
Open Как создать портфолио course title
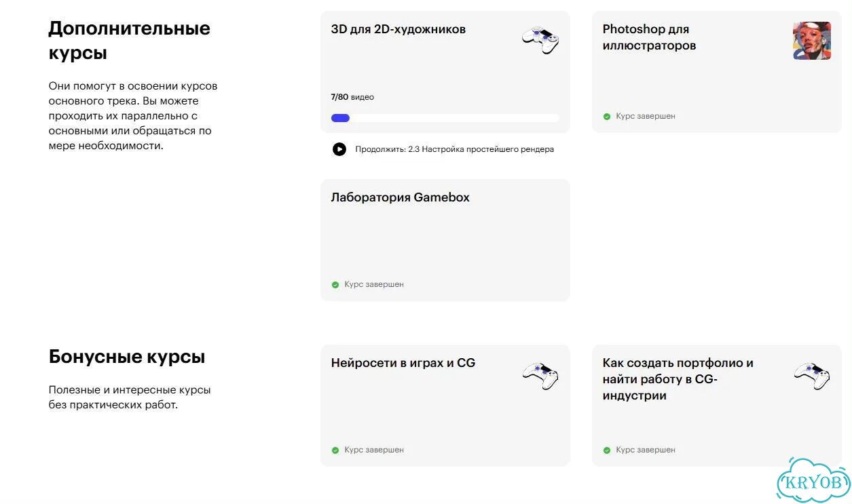pos(678,379)
